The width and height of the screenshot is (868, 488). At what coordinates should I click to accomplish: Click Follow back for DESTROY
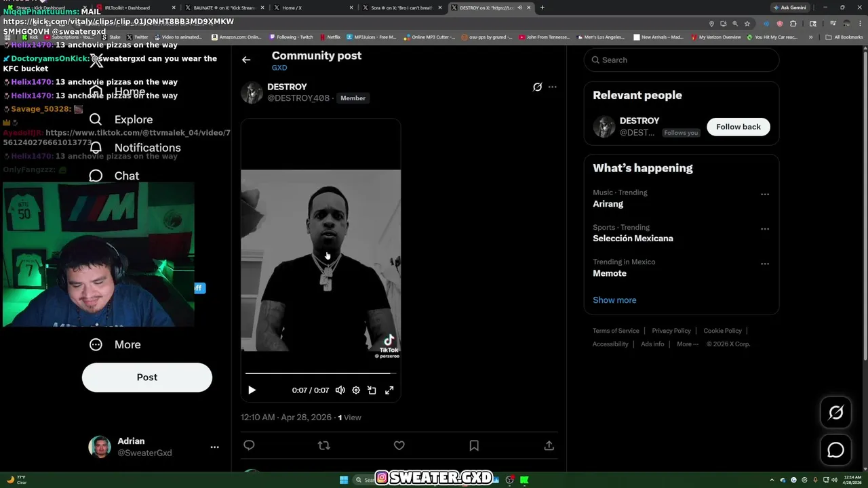tap(738, 127)
